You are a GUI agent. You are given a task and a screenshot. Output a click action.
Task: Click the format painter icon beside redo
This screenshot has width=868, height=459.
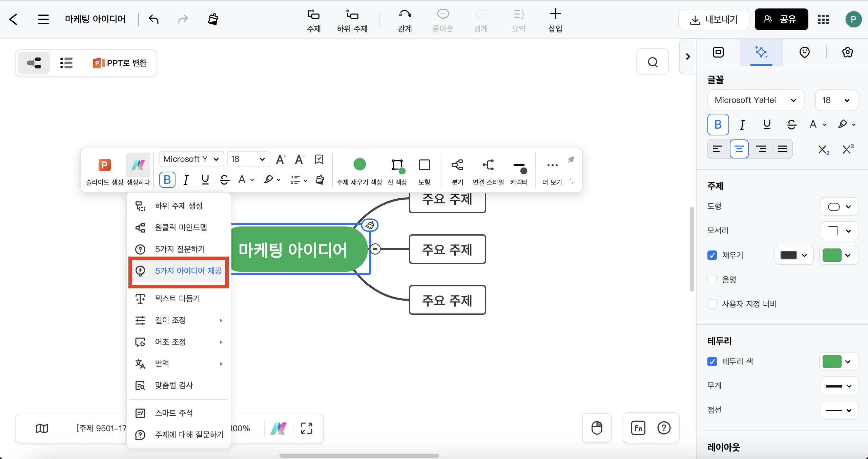(x=213, y=19)
